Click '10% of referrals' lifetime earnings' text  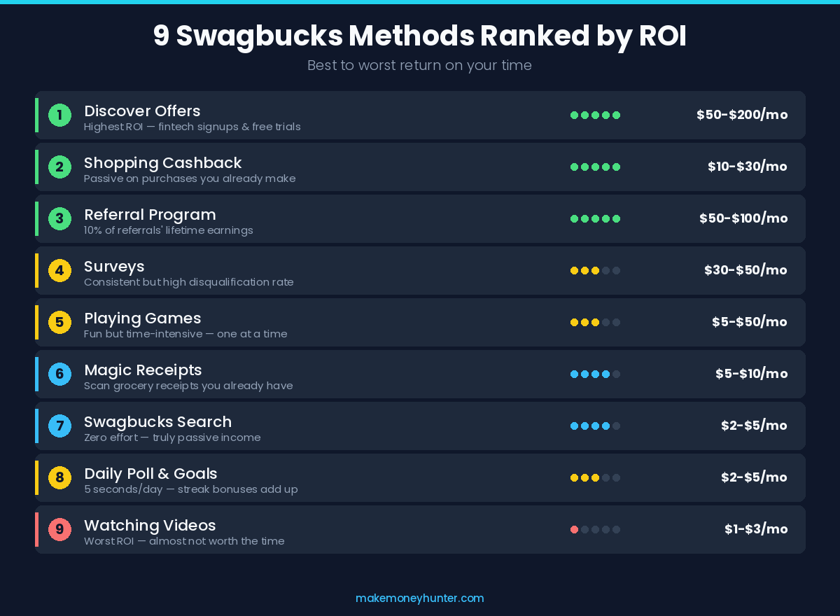click(169, 230)
